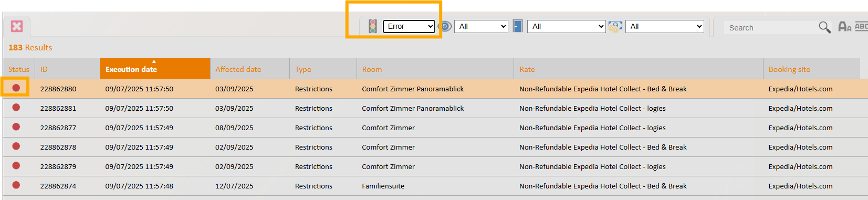868x200 pixels.
Task: Click the traffic light status filter icon
Action: [373, 26]
